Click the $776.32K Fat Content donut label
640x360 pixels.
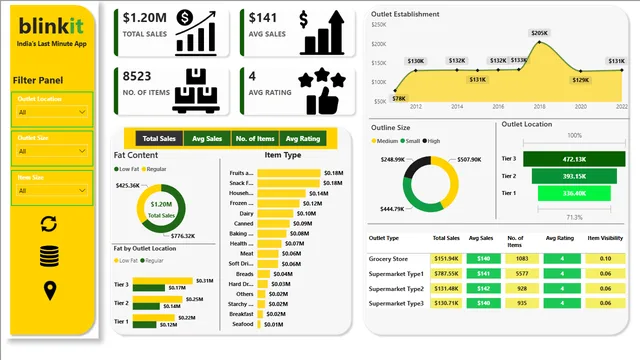[183, 236]
